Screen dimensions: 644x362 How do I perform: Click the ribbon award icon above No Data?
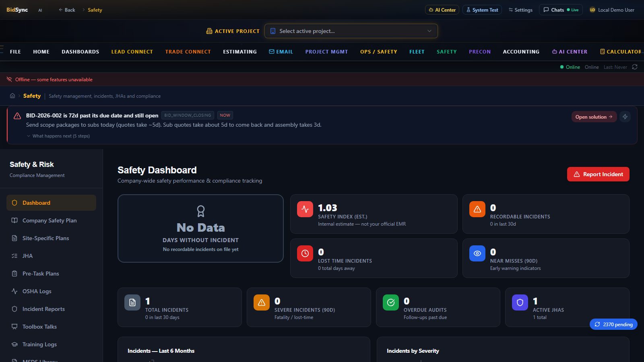[x=201, y=211]
